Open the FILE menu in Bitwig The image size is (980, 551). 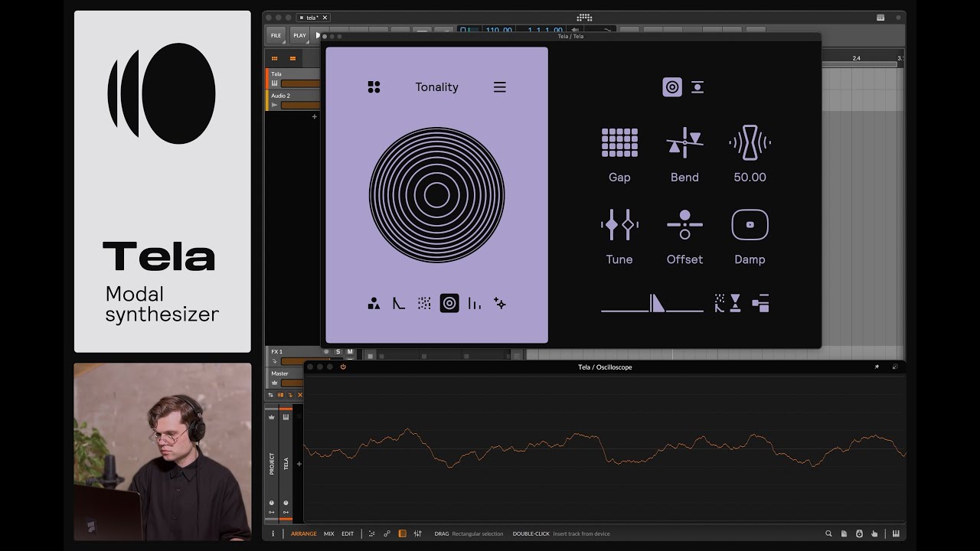[276, 35]
